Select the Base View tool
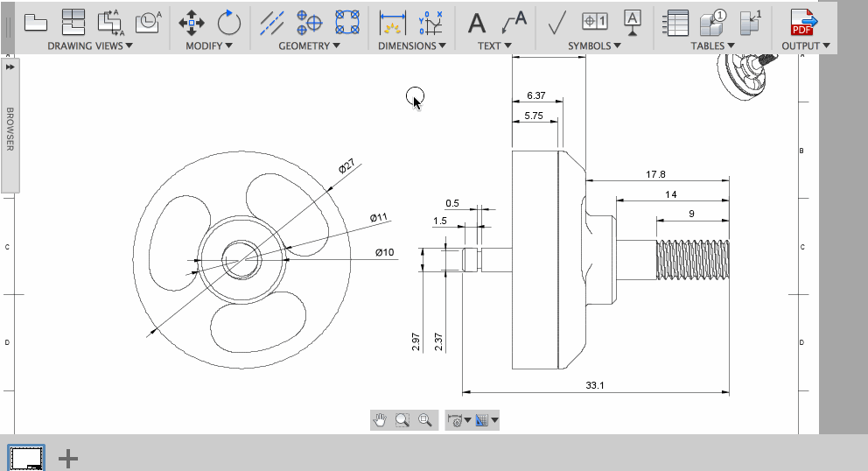This screenshot has height=471, width=868. [35, 22]
